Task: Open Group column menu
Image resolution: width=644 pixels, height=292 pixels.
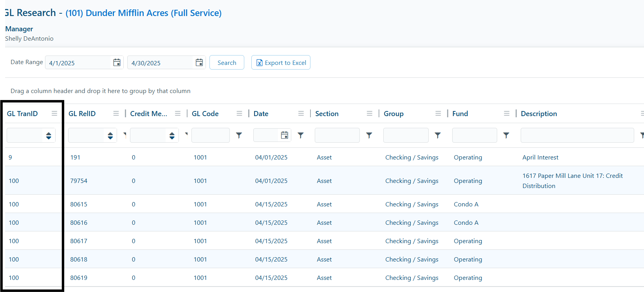Action: [x=438, y=113]
